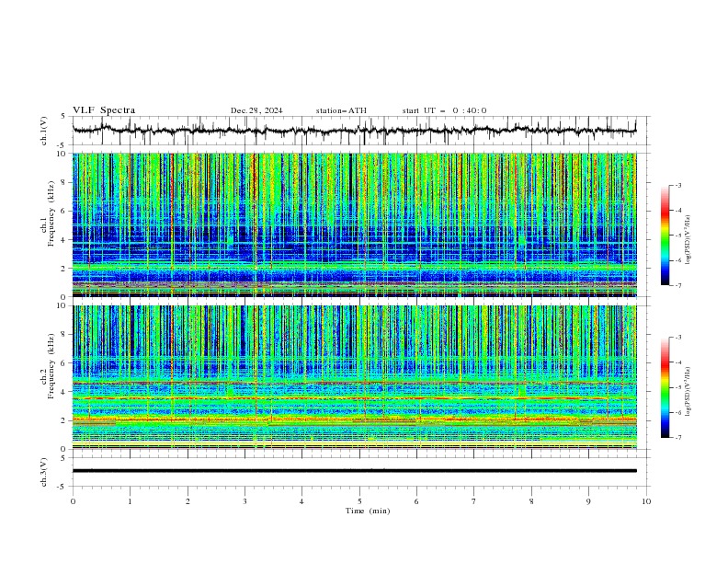Viewport: 728px width, 563px height.
Task: Click the "ch.1(V)" vertical axis label
Action: point(44,131)
